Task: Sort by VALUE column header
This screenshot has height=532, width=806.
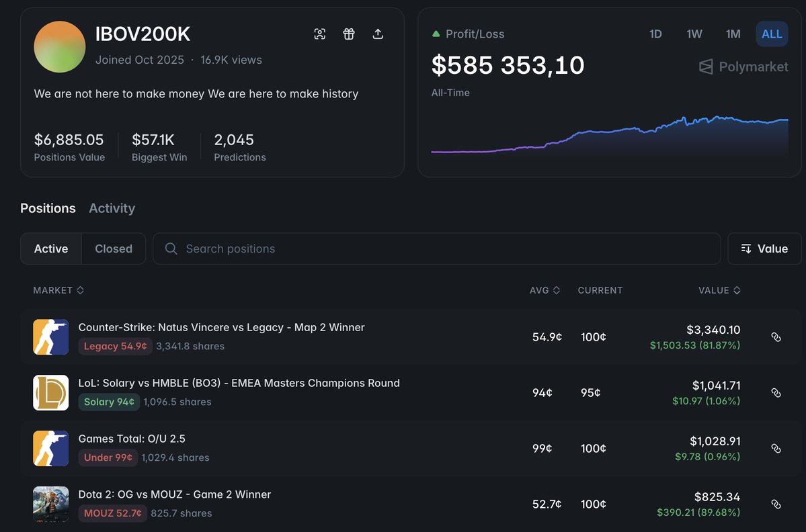Action: pyautogui.click(x=719, y=290)
